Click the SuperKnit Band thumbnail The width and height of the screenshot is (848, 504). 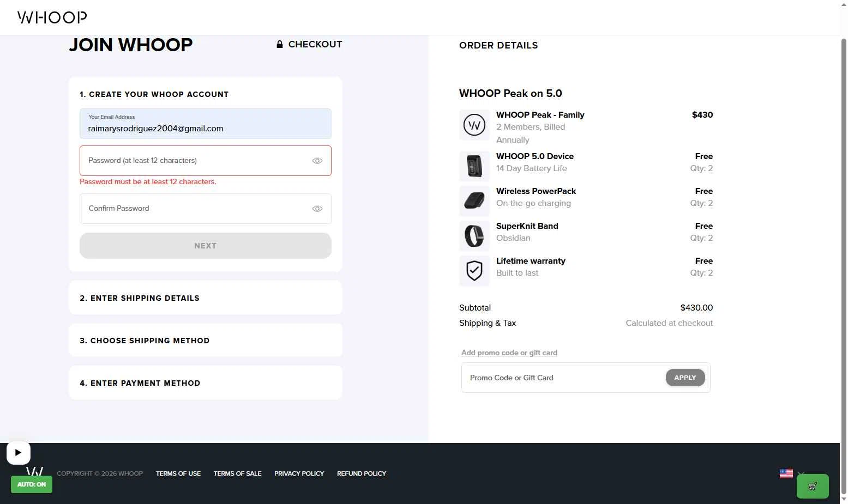point(474,236)
